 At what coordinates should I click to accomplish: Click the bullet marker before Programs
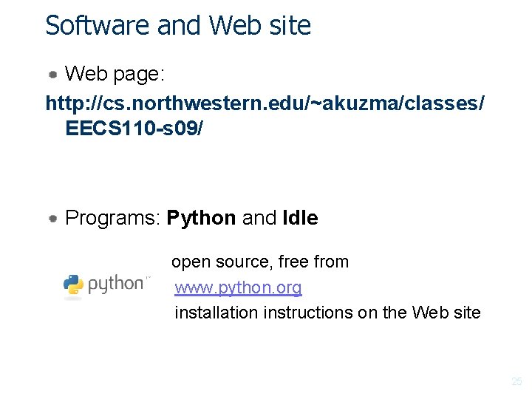(x=54, y=219)
